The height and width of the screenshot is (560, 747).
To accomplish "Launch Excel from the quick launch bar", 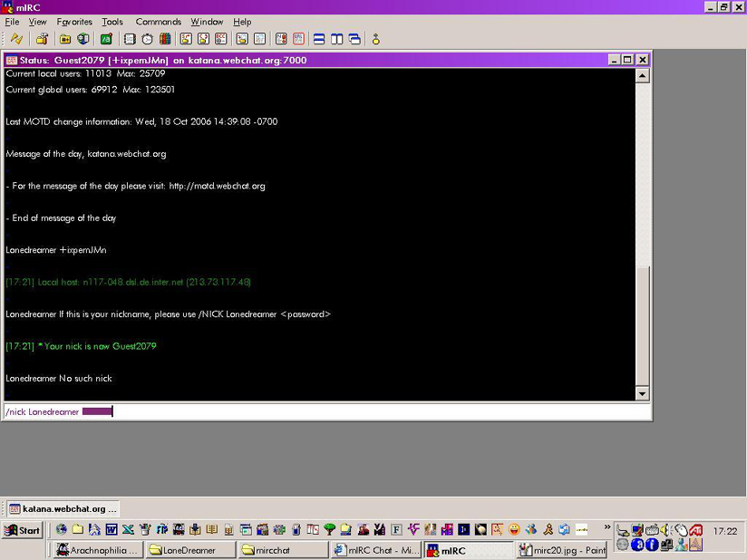I will click(x=128, y=529).
